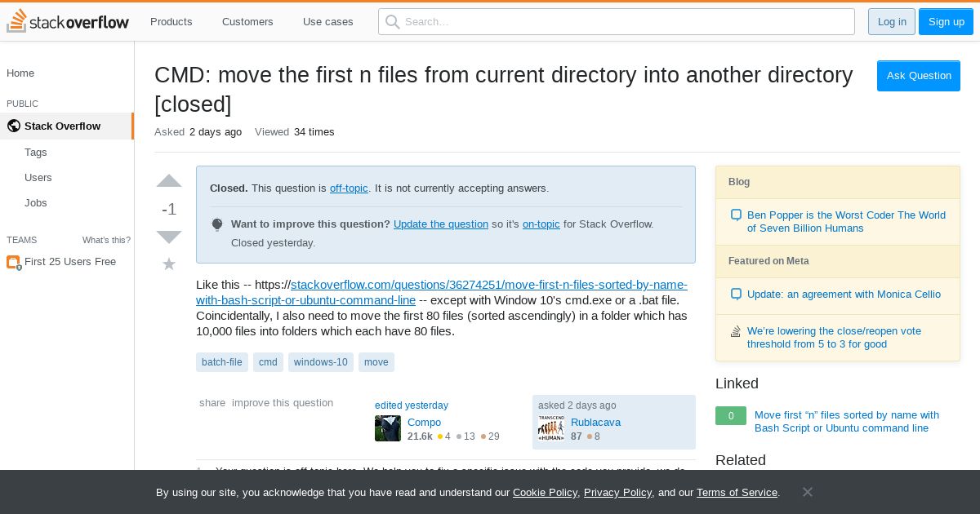980x514 pixels.
Task: Select the batch-file tag
Action: click(x=222, y=362)
